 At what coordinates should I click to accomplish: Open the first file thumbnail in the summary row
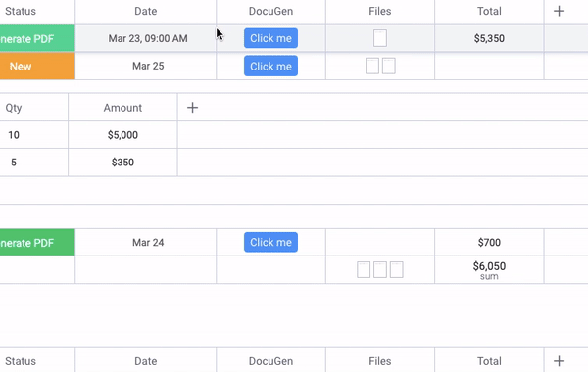pyautogui.click(x=364, y=270)
